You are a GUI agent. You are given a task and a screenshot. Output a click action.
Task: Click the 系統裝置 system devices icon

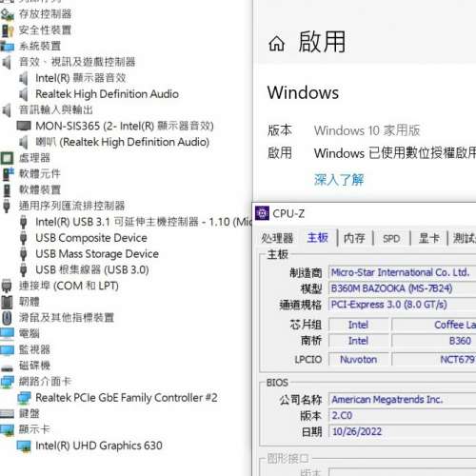7,47
